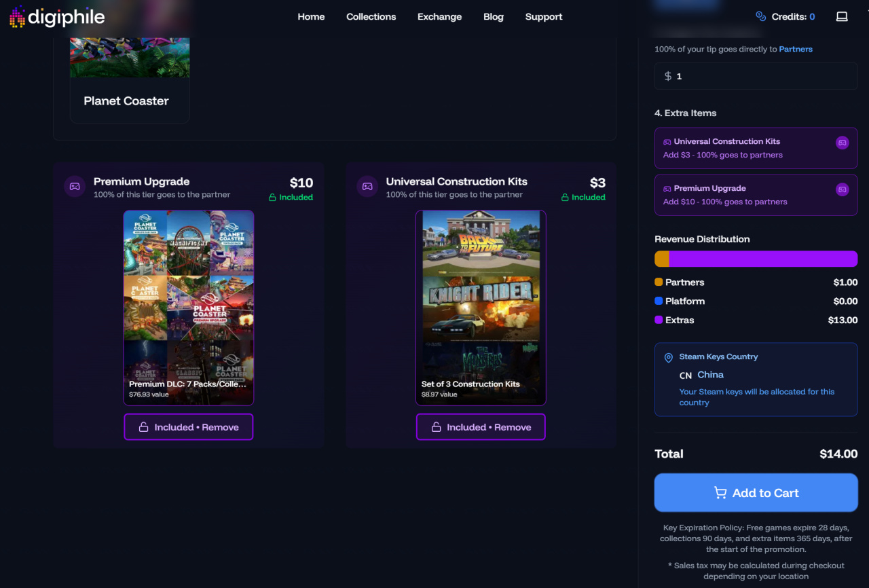Click controller badge on Universal Construction Kits extra
This screenshot has height=588, width=869.
tap(842, 143)
